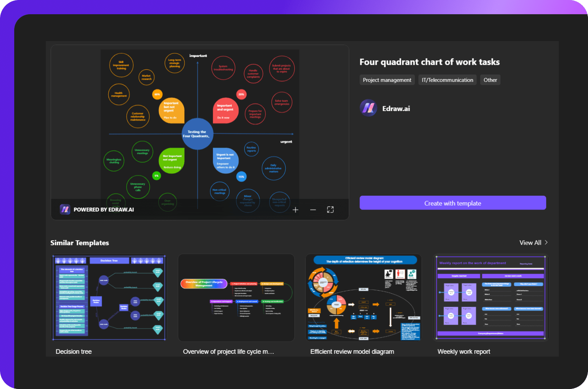The image size is (588, 389).
Task: Click the Weekly work report title
Action: [464, 351]
